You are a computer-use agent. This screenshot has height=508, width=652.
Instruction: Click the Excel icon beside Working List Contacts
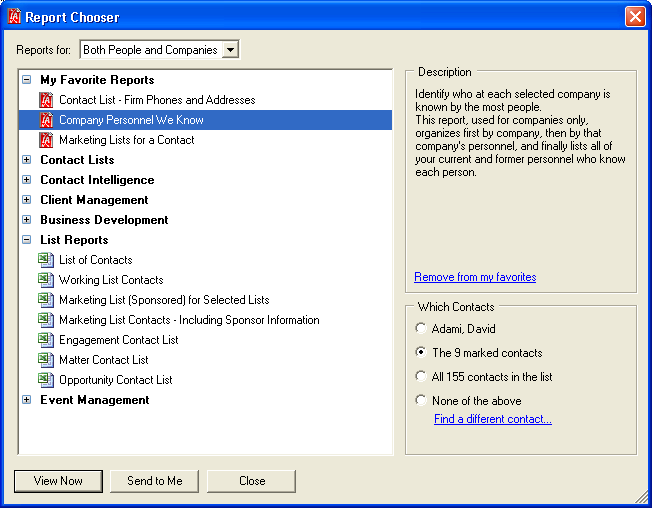[46, 280]
